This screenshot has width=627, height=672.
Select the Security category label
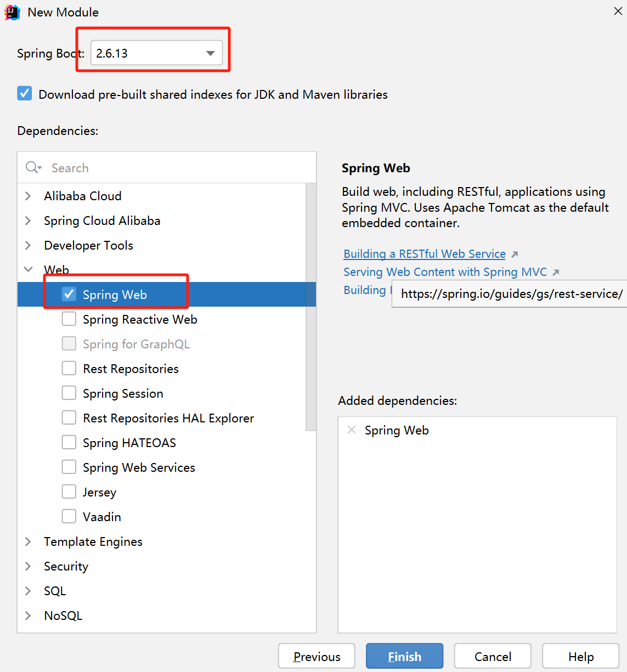(66, 567)
